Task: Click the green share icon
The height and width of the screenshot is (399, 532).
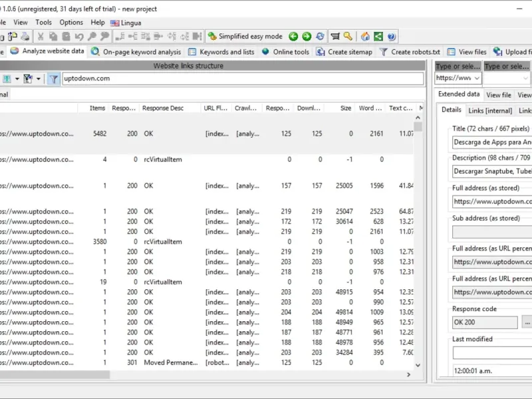Action: 378,37
